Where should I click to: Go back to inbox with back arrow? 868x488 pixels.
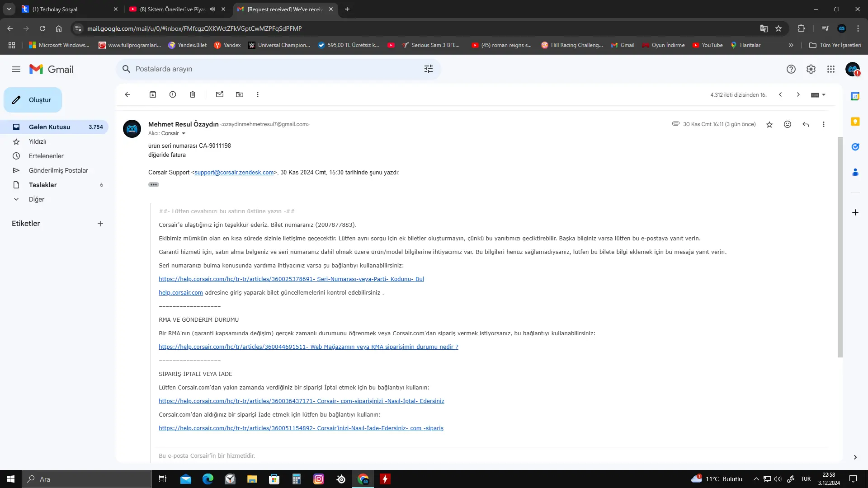(127, 94)
